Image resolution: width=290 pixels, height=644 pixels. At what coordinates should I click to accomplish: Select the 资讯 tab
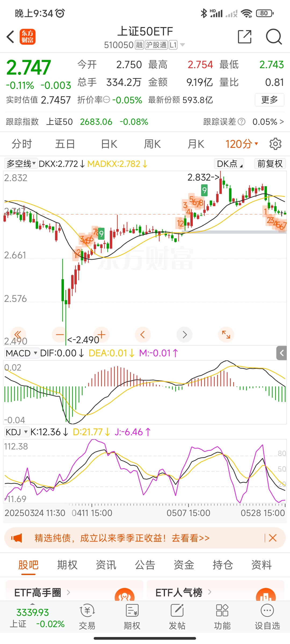[x=106, y=565]
